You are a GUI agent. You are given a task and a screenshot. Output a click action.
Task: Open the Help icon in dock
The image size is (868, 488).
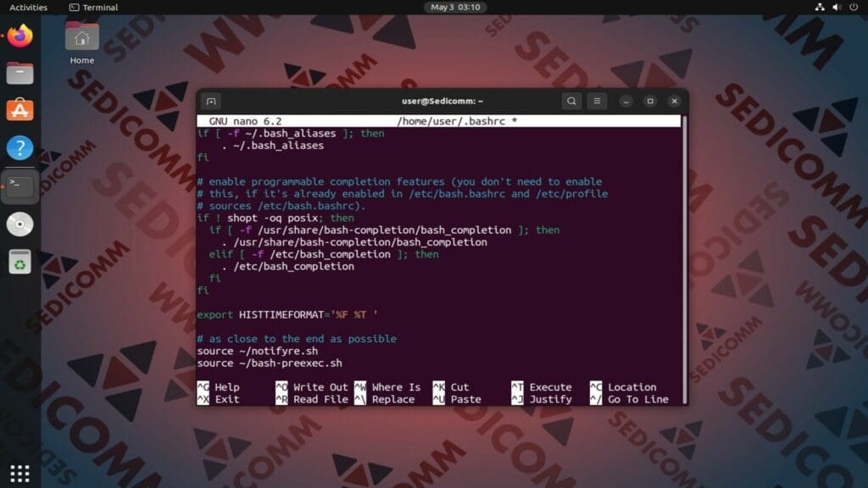point(20,147)
